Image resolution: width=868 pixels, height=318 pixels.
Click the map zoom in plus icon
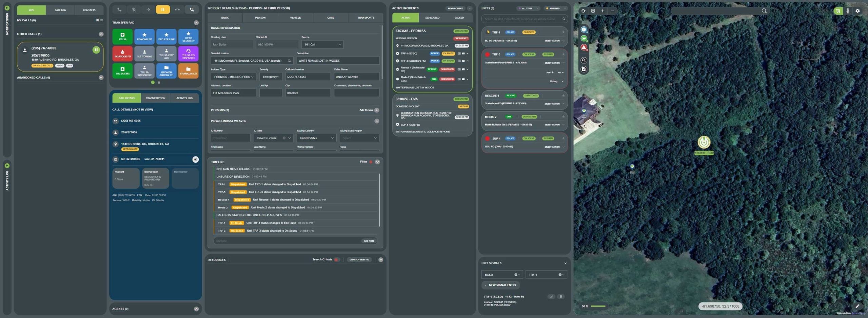pyautogui.click(x=603, y=11)
